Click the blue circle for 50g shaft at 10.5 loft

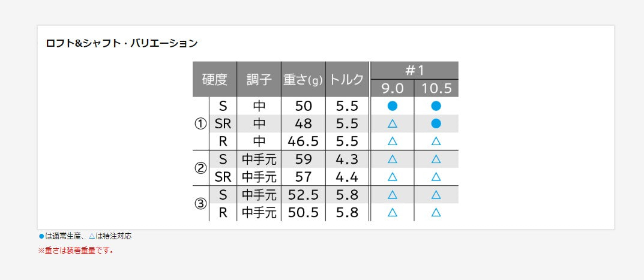pos(436,106)
